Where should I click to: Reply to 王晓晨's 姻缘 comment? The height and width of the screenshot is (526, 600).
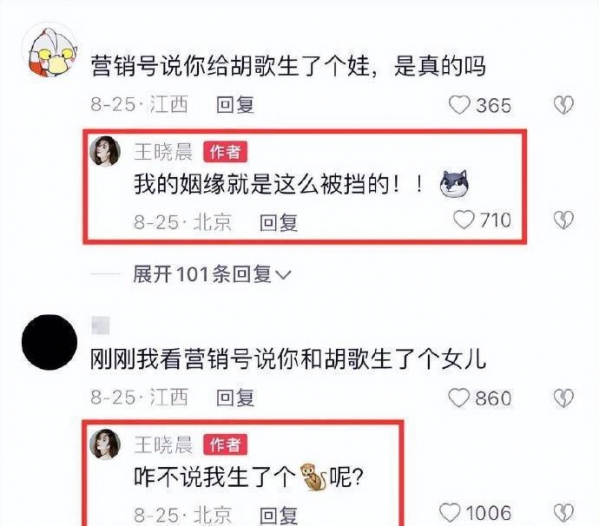point(278,222)
